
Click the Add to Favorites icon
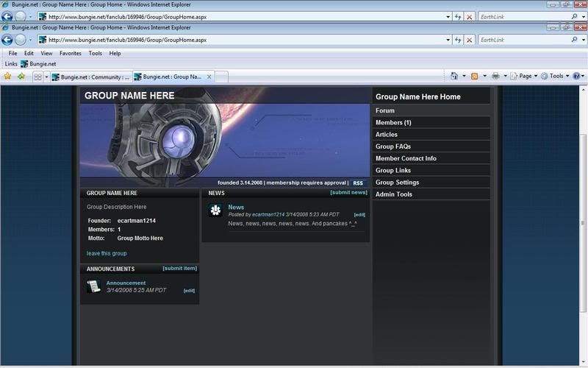coord(21,77)
